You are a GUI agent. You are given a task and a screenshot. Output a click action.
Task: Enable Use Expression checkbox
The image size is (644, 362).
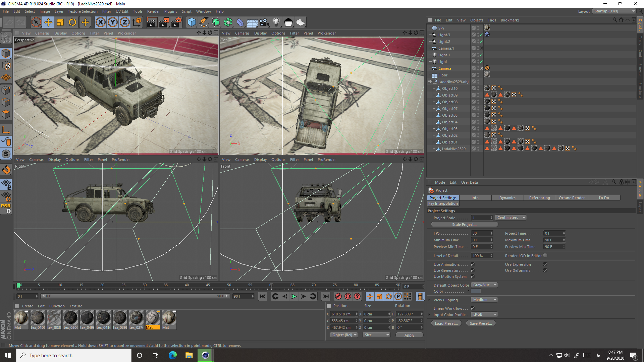[545, 264]
